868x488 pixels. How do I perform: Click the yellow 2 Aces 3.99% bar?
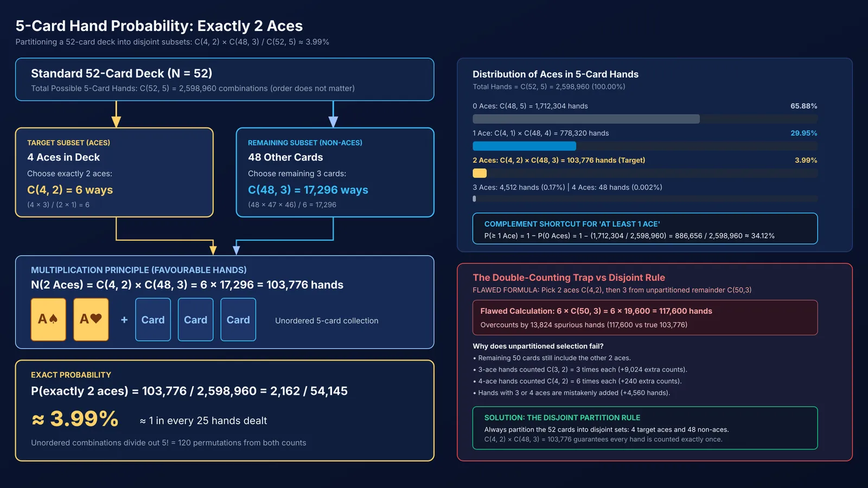click(x=480, y=173)
